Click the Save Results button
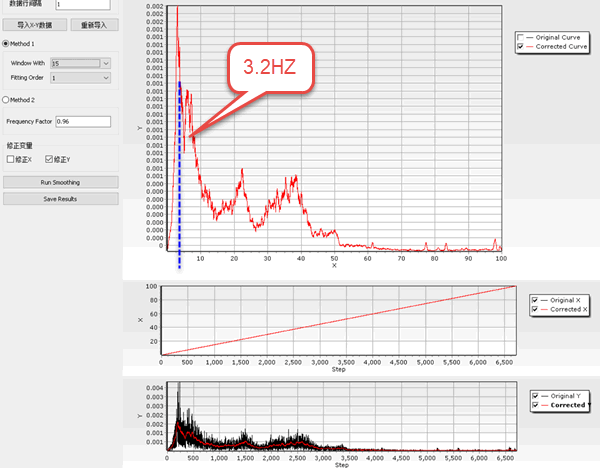 tap(60, 199)
